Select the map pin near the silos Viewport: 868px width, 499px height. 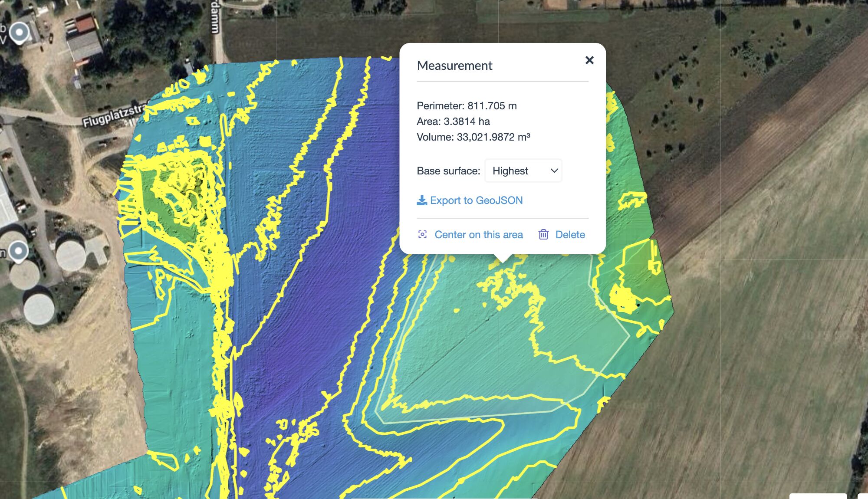(19, 252)
